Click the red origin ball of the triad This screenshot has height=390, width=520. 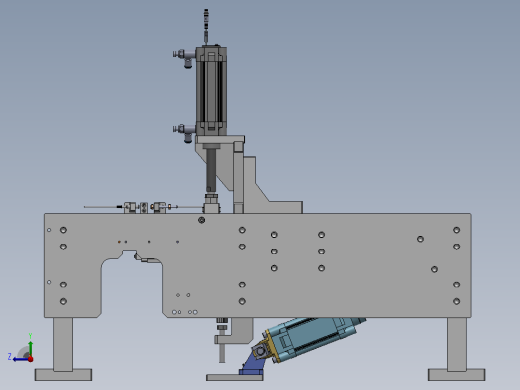click(x=31, y=359)
